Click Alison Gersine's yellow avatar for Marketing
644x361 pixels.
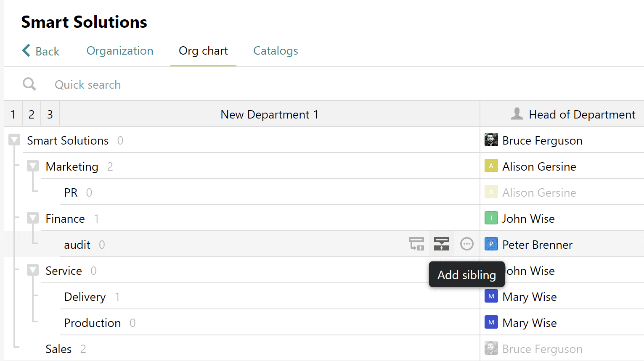click(491, 166)
